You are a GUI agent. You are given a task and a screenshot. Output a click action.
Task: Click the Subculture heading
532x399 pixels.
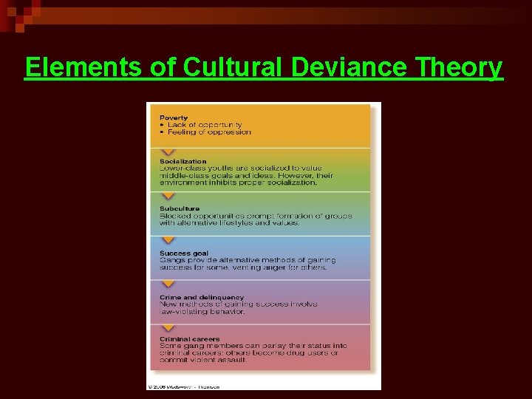tap(180, 208)
